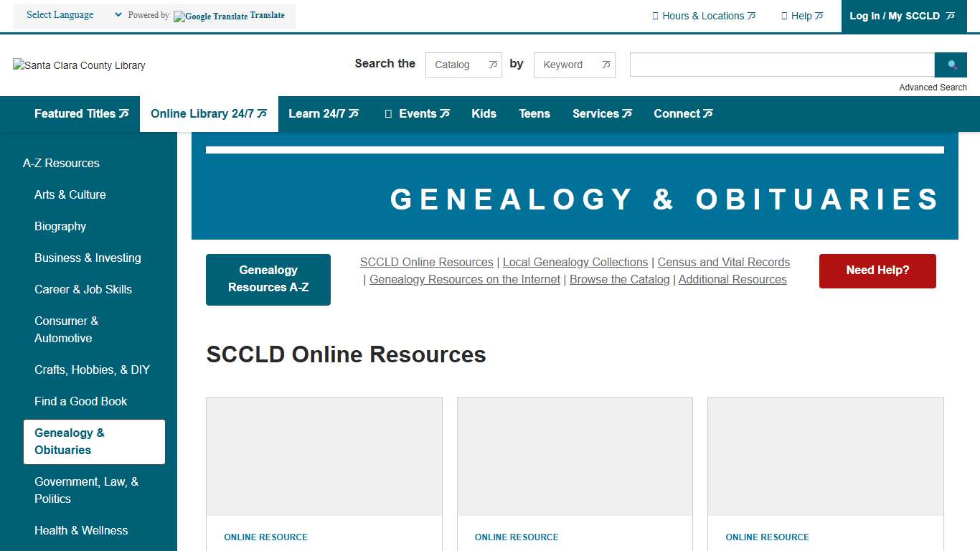
Task: Select Government, Law, & Politics in sidebar
Action: coord(86,490)
